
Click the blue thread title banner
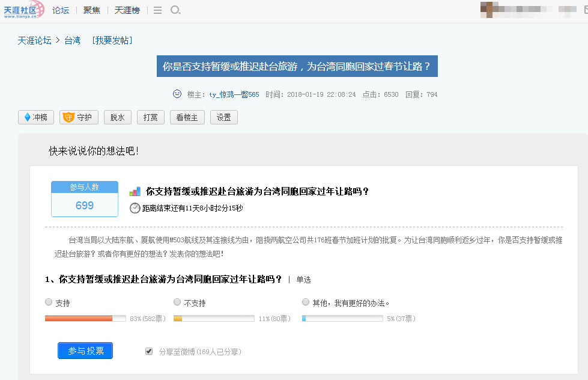[297, 66]
